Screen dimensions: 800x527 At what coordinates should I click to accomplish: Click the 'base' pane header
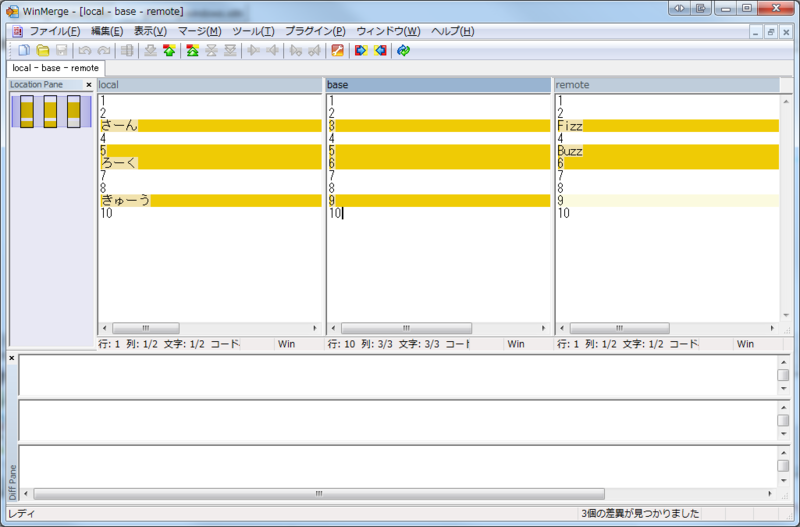point(438,85)
